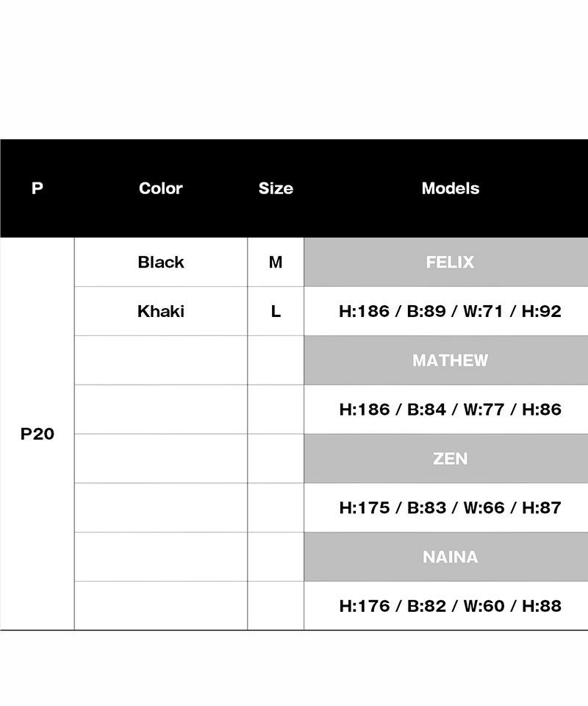Image resolution: width=588 pixels, height=706 pixels.
Task: Select the Black color cell
Action: (x=161, y=262)
